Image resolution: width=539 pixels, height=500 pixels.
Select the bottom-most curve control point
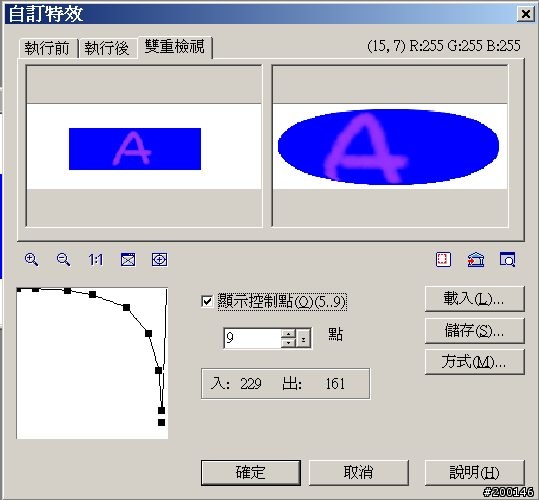[161, 422]
